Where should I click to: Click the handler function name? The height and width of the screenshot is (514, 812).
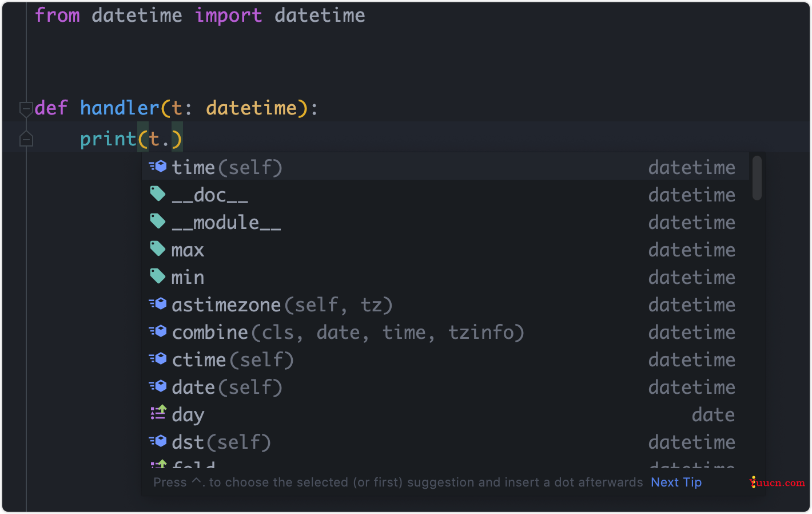point(120,108)
